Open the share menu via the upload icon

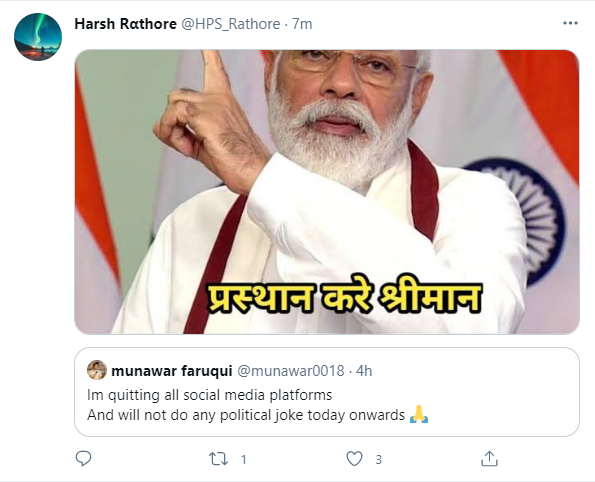[489, 458]
